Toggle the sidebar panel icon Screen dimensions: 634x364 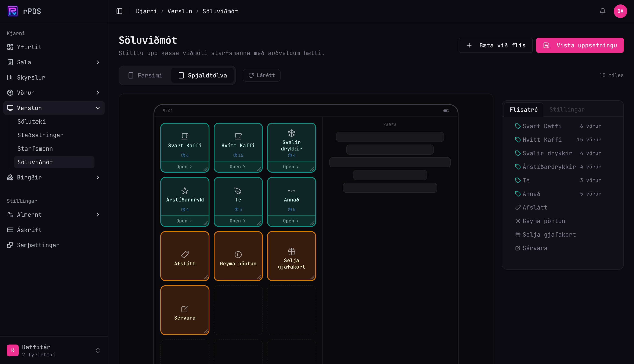tap(119, 11)
